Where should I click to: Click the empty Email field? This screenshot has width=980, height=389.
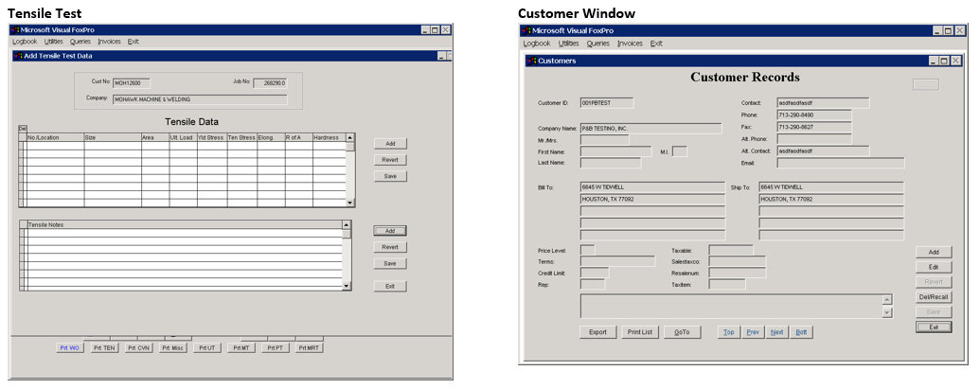click(x=841, y=163)
